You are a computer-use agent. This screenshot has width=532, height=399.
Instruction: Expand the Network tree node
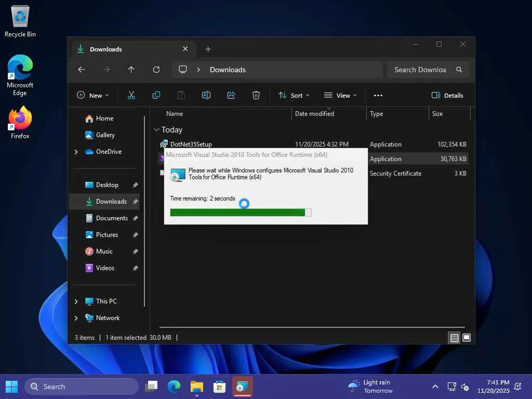point(76,318)
